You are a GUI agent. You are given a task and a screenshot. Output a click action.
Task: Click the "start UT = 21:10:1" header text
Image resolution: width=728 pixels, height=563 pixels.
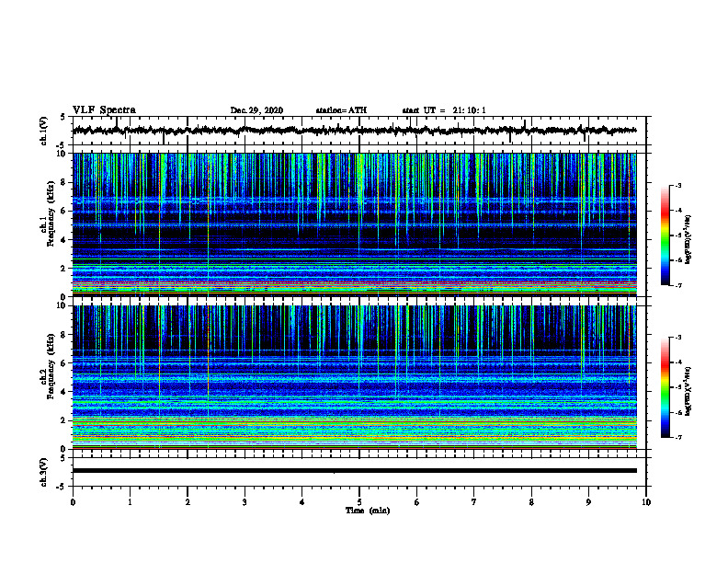coord(444,110)
